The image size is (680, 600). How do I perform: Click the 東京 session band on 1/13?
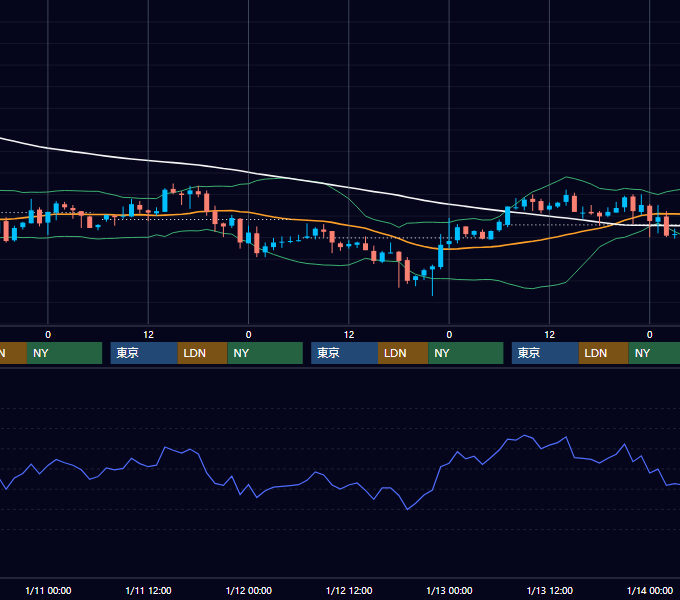(x=545, y=353)
